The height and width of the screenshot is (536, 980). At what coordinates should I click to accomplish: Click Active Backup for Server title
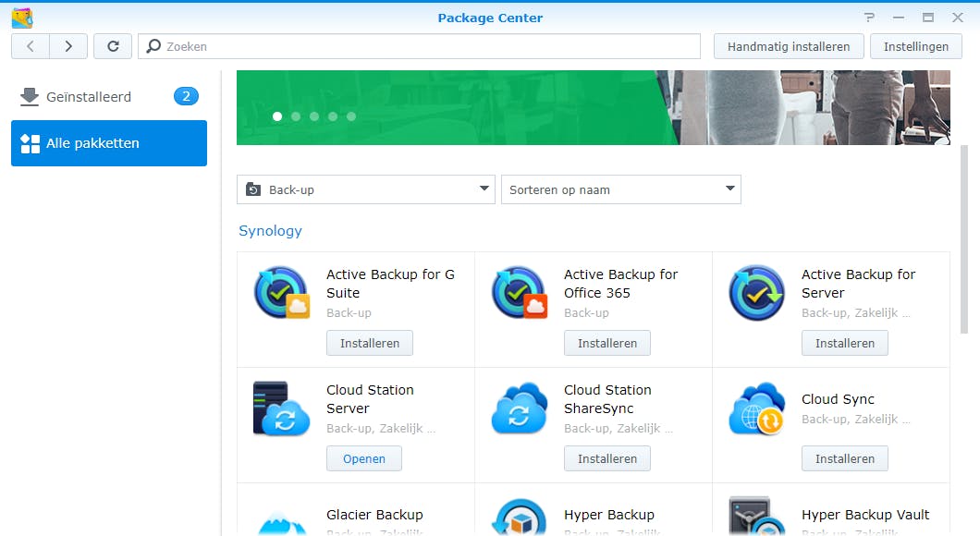point(858,284)
